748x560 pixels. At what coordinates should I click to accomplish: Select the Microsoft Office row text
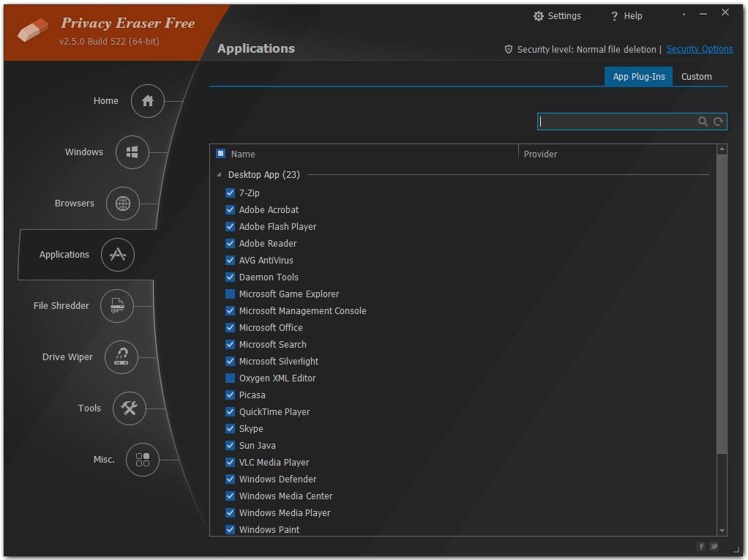[x=271, y=328]
